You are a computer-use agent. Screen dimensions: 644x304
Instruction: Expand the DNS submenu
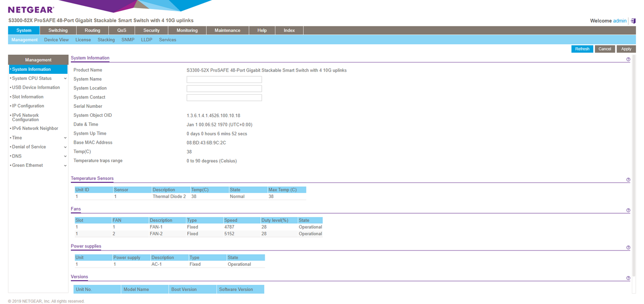point(65,156)
